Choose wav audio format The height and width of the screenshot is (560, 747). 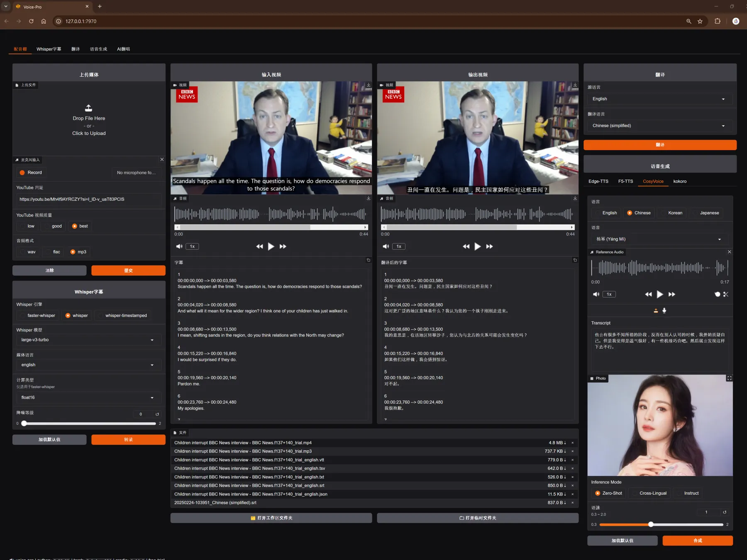pos(27,252)
